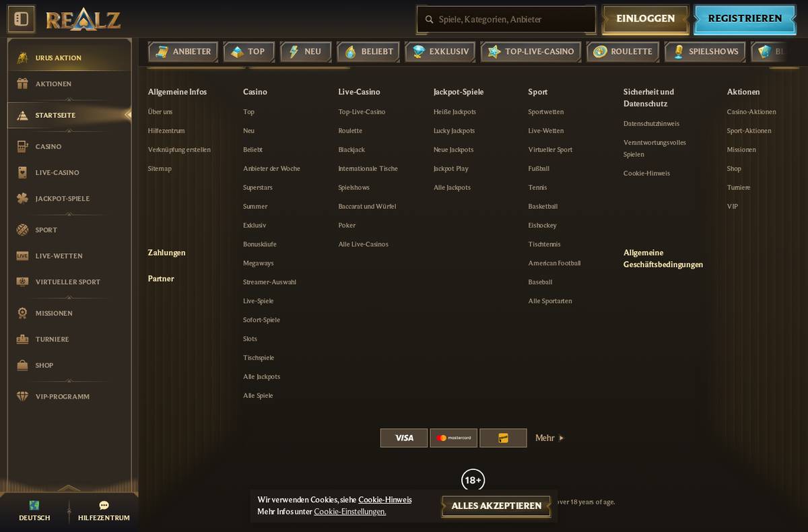The height and width of the screenshot is (532, 808).
Task: Open the Bonuskäufe footer link
Action: pyautogui.click(x=259, y=244)
